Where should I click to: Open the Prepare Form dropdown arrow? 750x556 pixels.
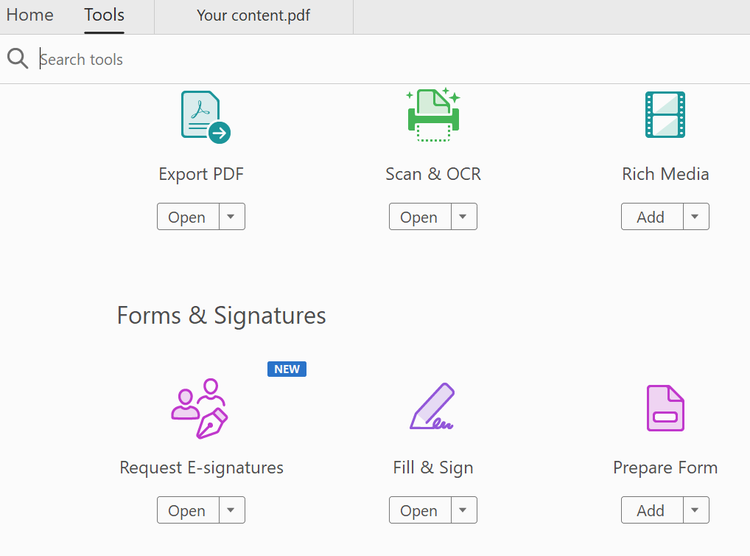pyautogui.click(x=696, y=511)
